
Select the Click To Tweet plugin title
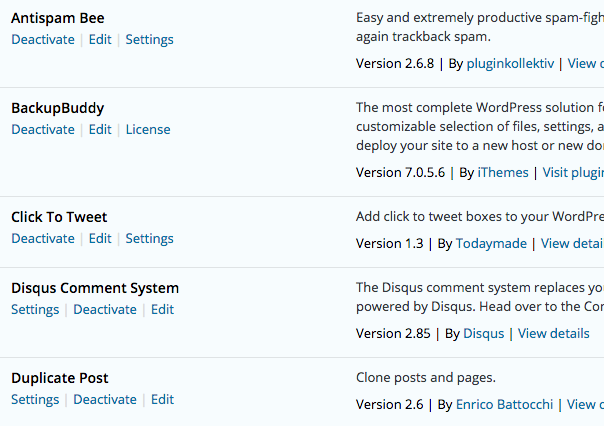tap(59, 217)
